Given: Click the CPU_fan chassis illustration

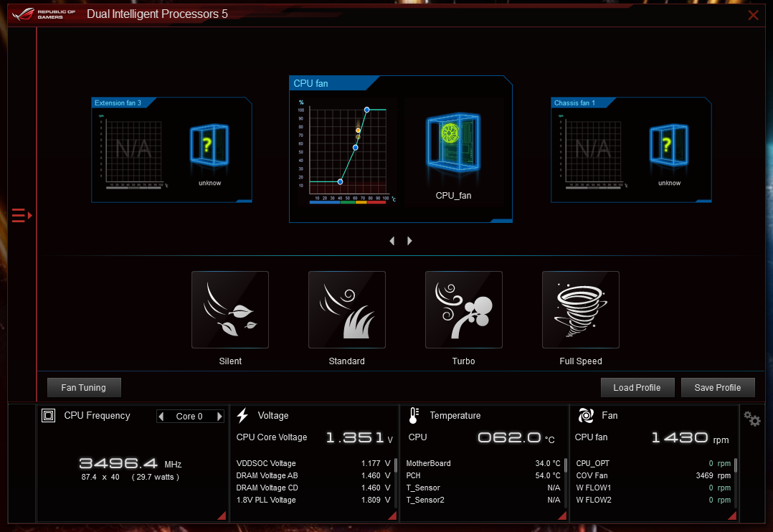Looking at the screenshot, I should [x=452, y=142].
